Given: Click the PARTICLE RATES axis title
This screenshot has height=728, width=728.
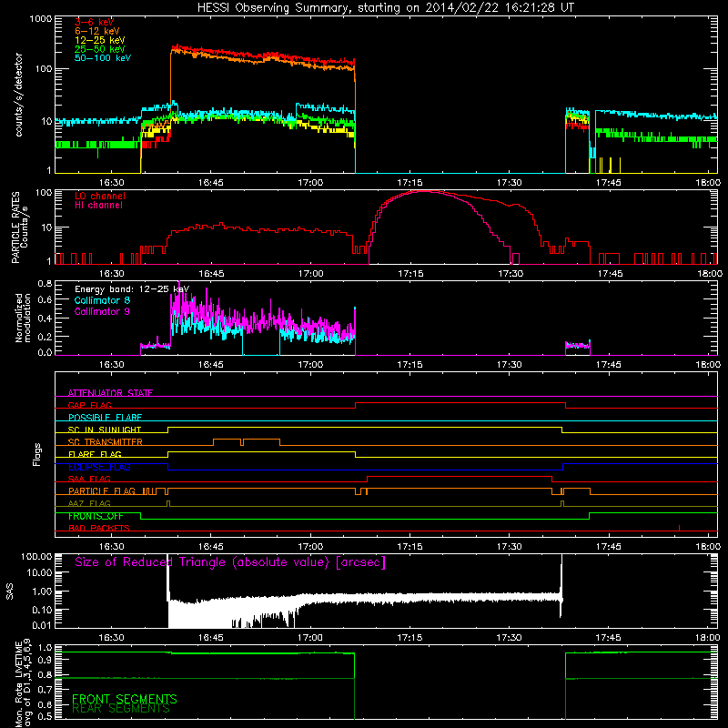Looking at the screenshot, I should tap(19, 227).
